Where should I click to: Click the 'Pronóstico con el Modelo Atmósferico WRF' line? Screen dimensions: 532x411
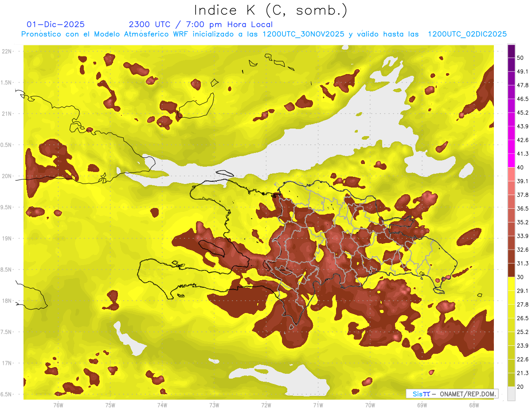click(264, 34)
